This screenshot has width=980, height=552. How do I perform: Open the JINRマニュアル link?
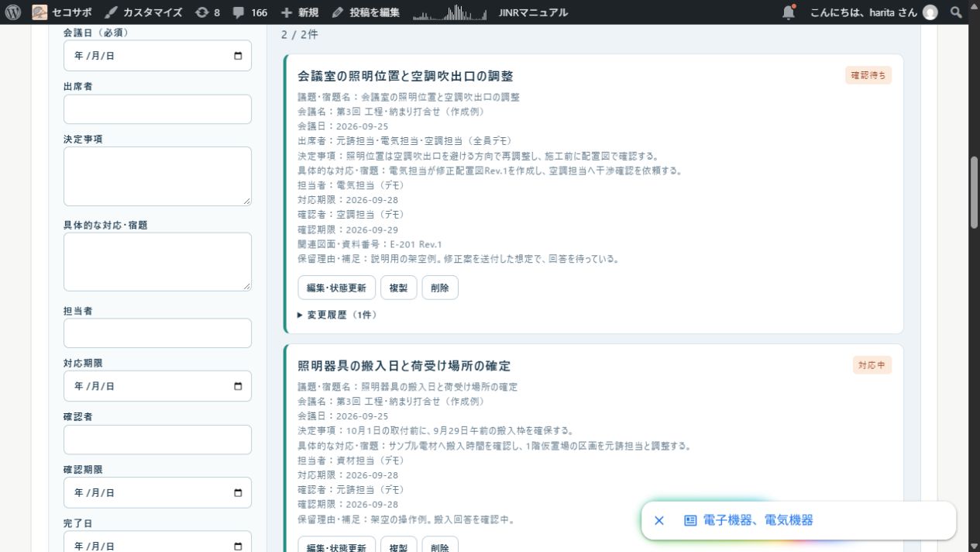point(533,12)
